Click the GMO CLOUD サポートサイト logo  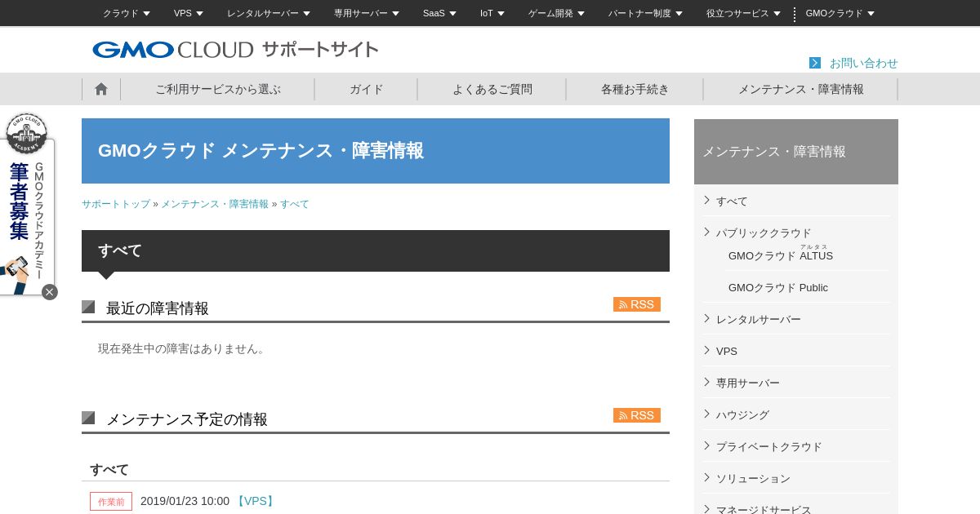tap(235, 50)
